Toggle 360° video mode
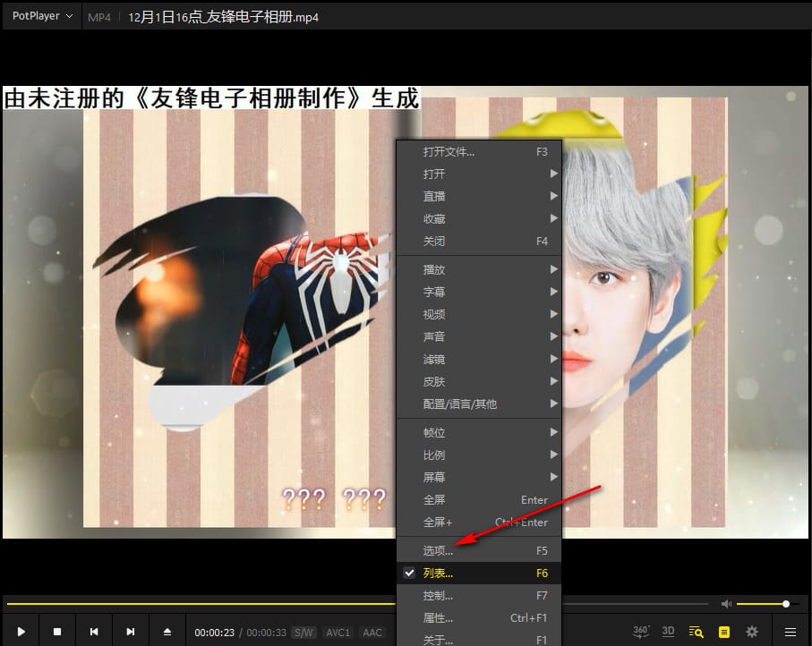Screen dimensions: 812x646 tap(641, 632)
